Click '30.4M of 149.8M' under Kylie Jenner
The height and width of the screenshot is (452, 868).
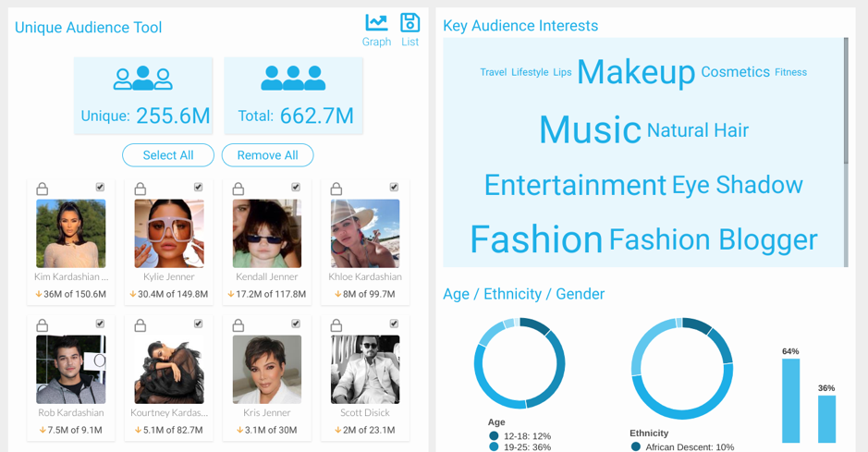pyautogui.click(x=173, y=294)
